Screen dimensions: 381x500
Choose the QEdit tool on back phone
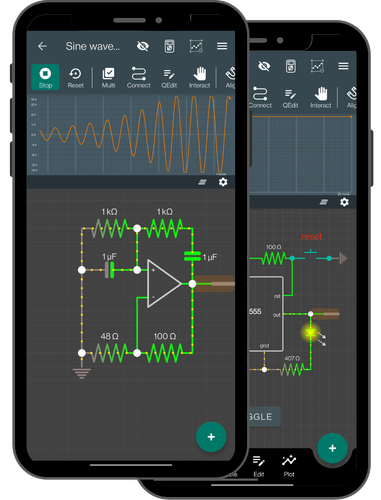(x=290, y=98)
